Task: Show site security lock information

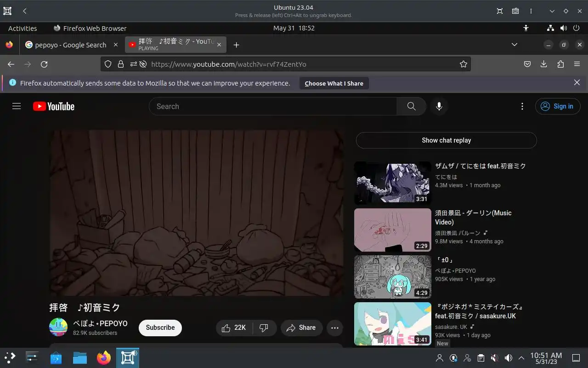Action: click(x=121, y=64)
